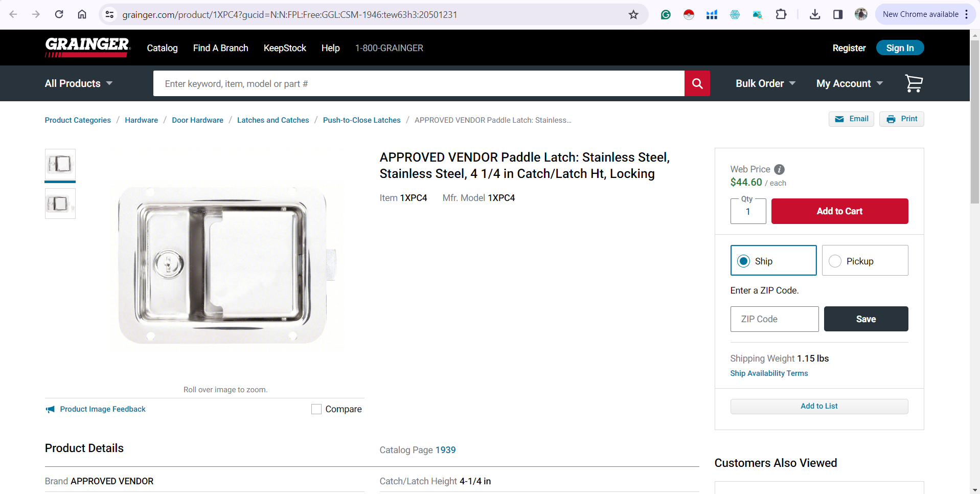Viewport: 980px width, 494px height.
Task: Open the New Chrome available menu
Action: click(926, 14)
